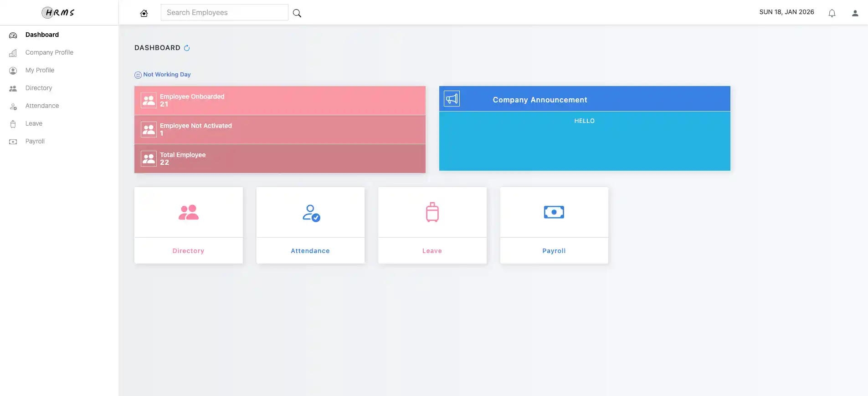
Task: Click the Not Working Day status text
Action: click(x=167, y=74)
